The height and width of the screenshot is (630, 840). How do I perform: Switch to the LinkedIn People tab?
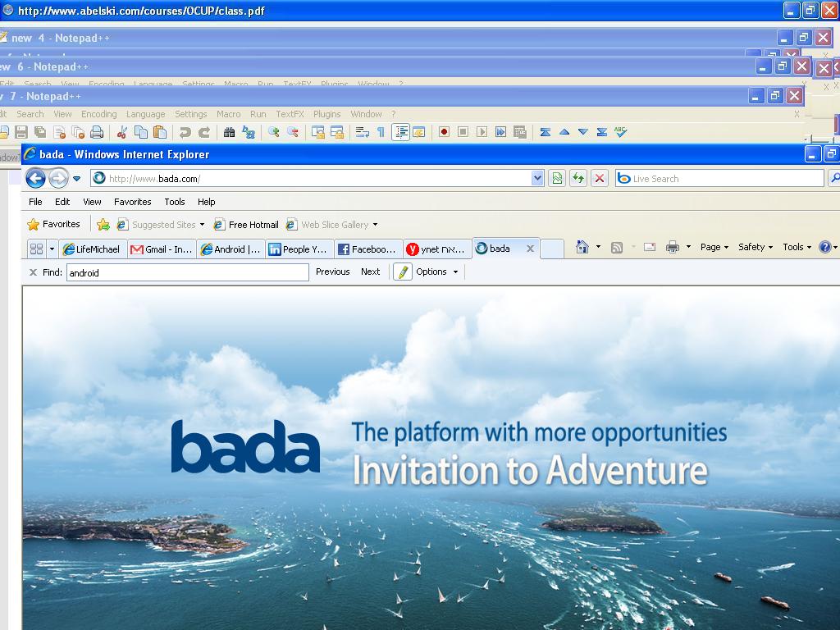(299, 249)
